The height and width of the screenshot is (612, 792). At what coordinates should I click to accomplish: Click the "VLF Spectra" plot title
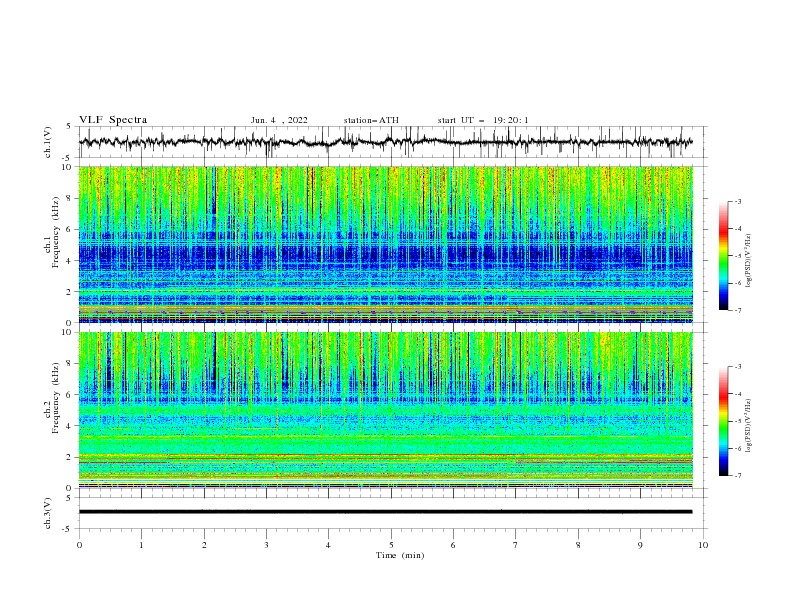coord(113,120)
